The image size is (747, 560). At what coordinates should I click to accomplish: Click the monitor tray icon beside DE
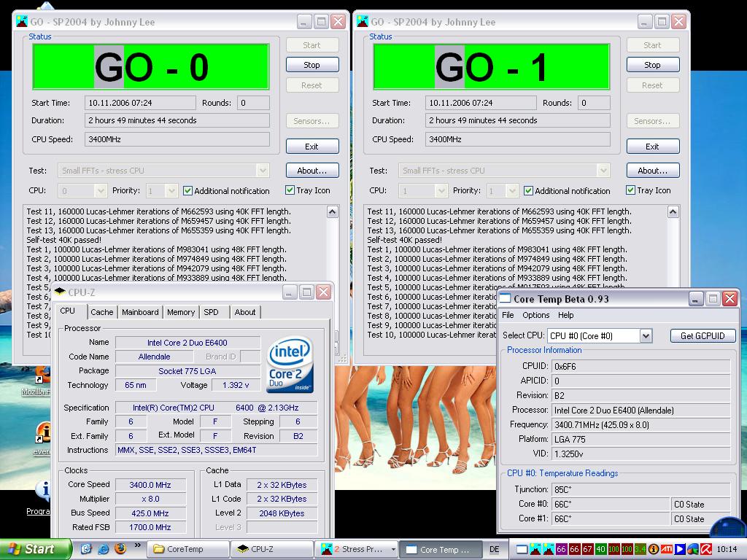[522, 549]
